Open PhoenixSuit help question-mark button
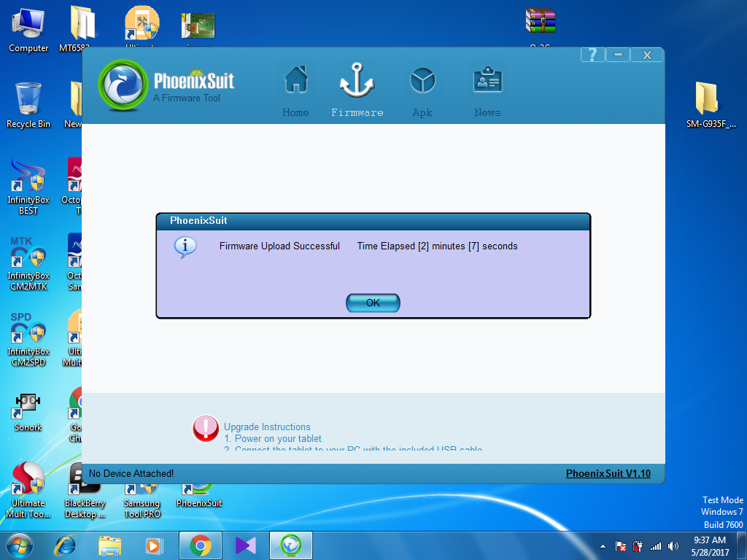This screenshot has width=747, height=560. click(592, 55)
